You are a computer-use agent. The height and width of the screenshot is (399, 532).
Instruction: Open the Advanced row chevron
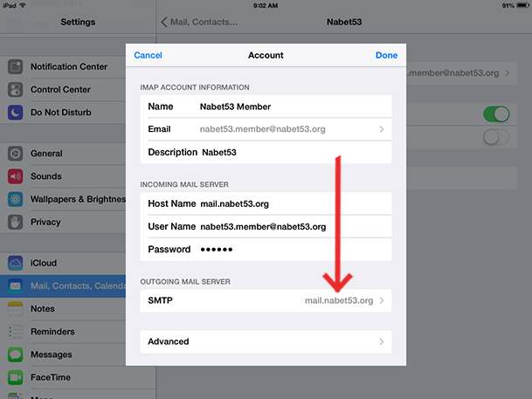click(382, 341)
